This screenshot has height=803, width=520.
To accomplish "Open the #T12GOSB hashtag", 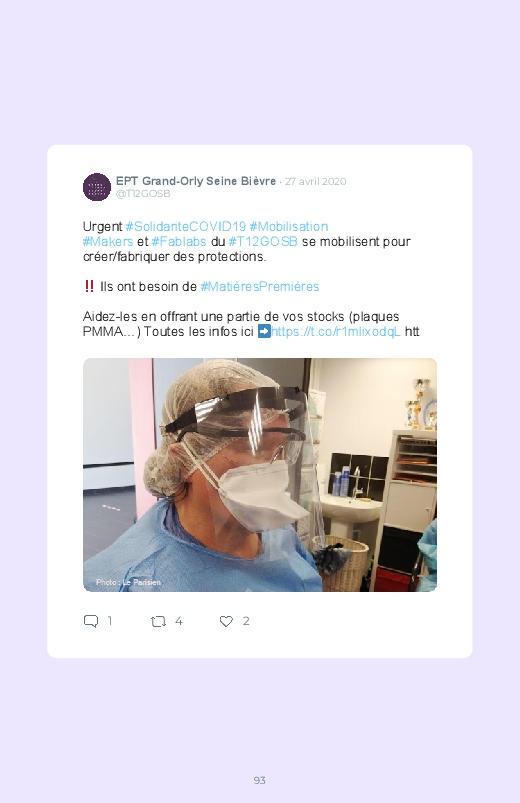I will pyautogui.click(x=263, y=241).
